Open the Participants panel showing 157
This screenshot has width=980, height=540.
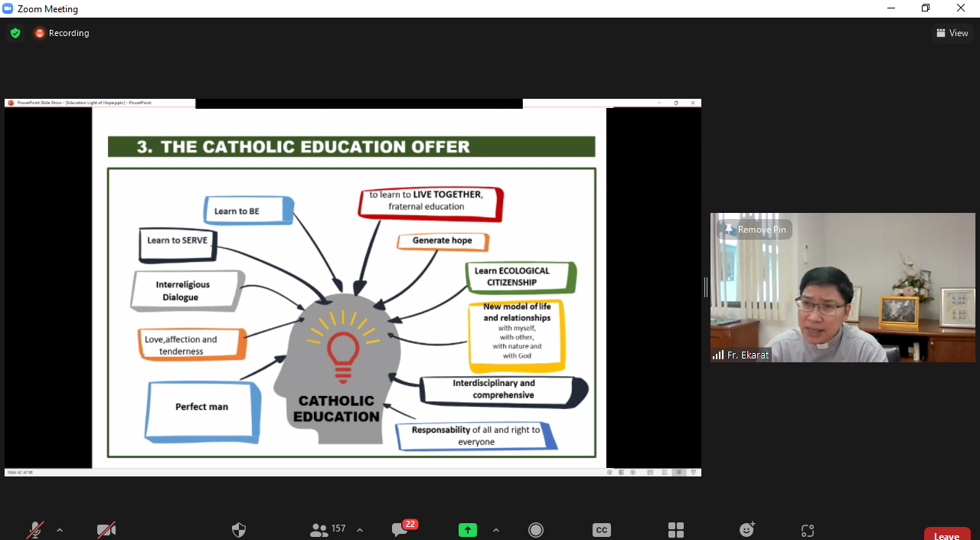point(328,529)
